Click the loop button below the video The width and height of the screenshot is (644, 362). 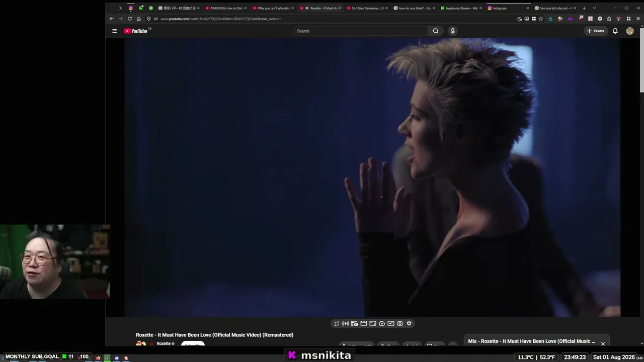tap(337, 324)
